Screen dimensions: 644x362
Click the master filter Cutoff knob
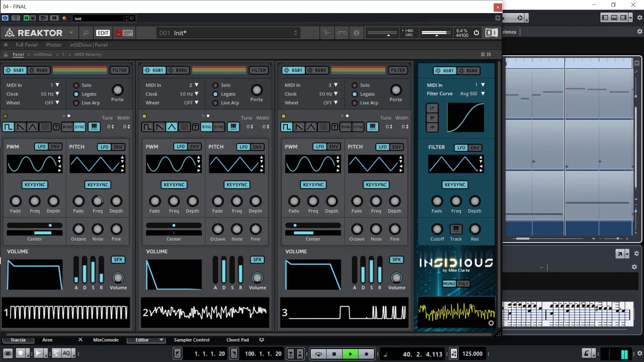pos(437,229)
